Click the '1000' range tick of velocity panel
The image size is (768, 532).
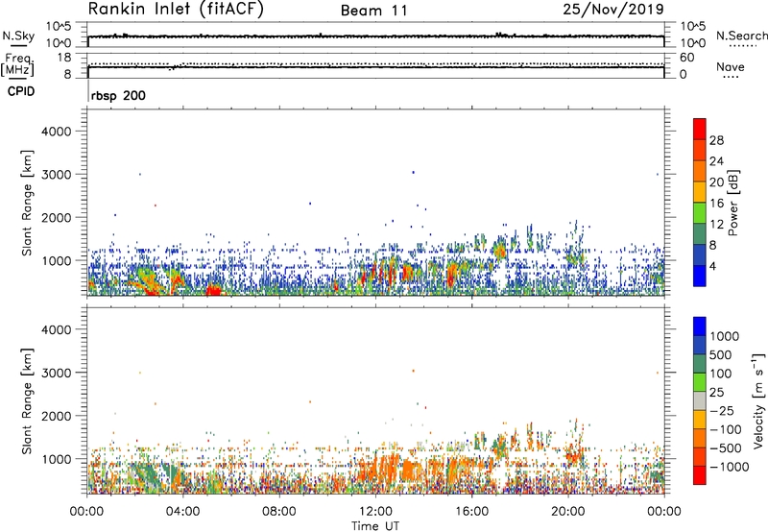coord(57,459)
